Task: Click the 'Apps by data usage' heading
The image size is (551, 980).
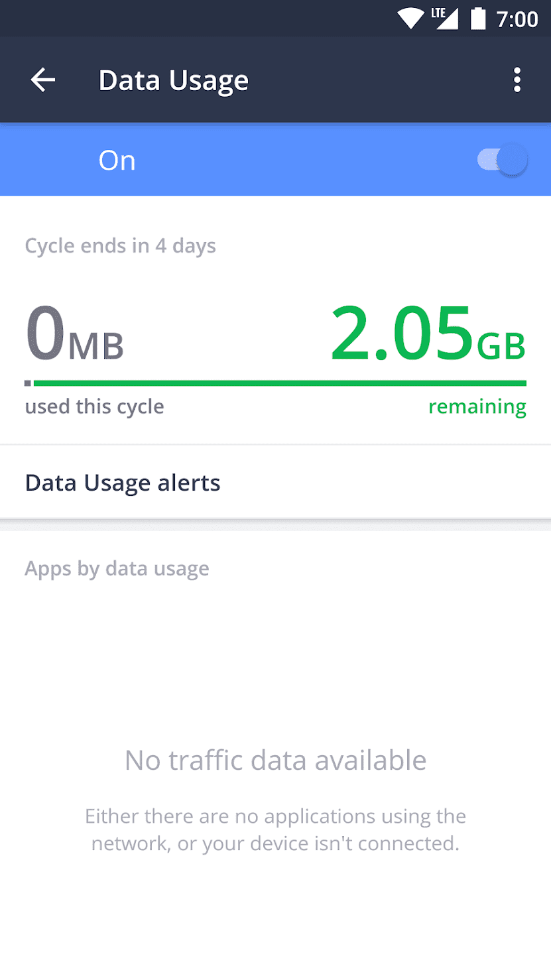Action: click(117, 569)
